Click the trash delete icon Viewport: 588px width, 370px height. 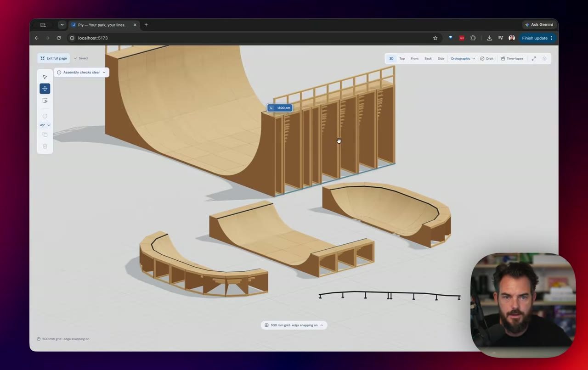pyautogui.click(x=45, y=146)
